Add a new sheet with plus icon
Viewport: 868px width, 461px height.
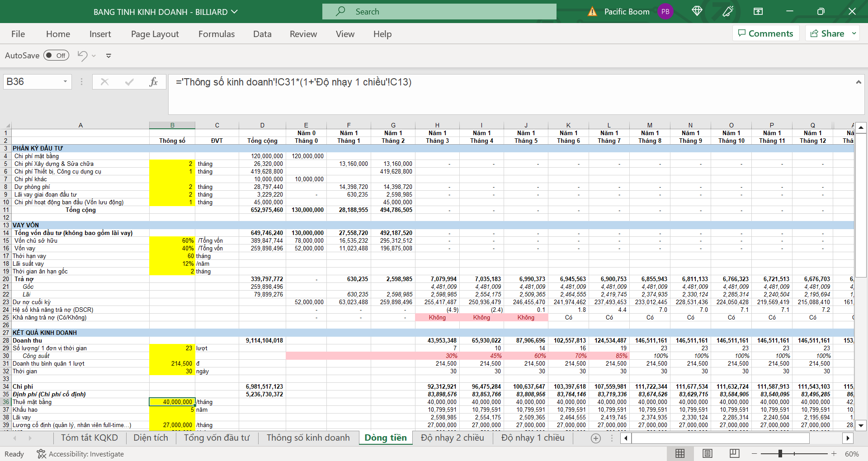596,438
